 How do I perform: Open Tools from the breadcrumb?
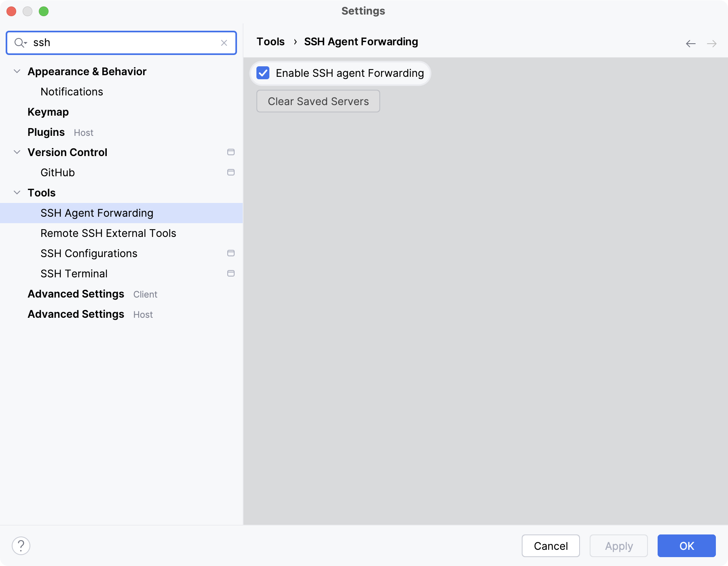tap(270, 41)
